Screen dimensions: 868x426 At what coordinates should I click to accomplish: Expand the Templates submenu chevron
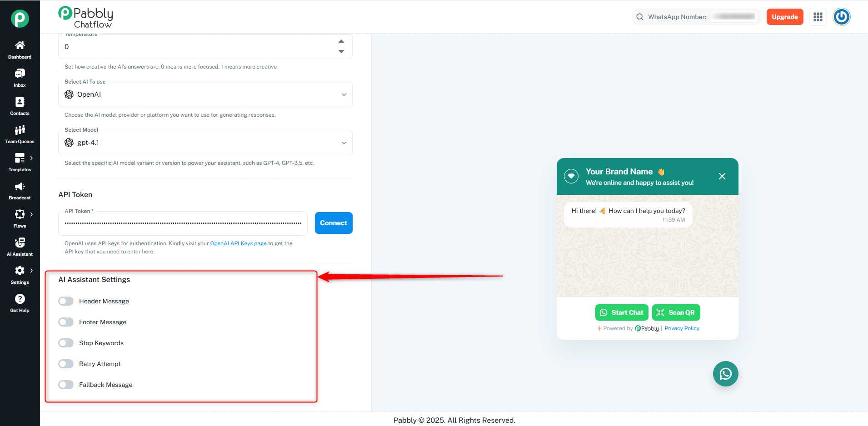pyautogui.click(x=31, y=158)
